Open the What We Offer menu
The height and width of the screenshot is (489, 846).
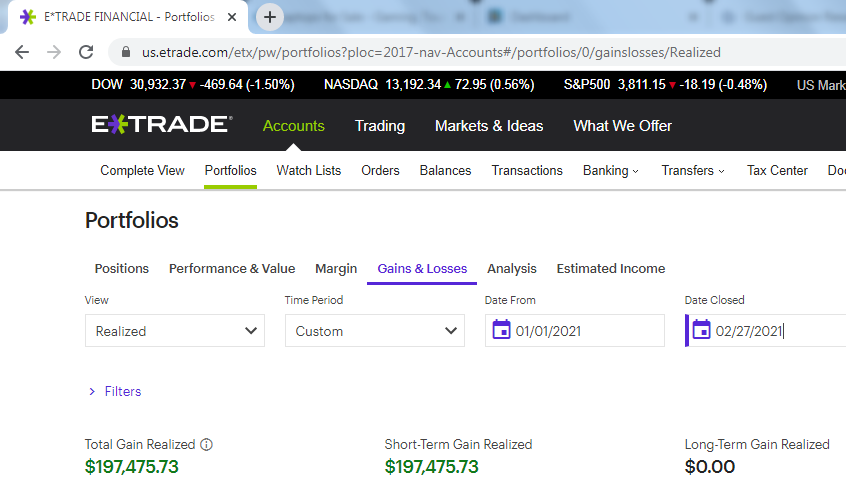point(623,126)
